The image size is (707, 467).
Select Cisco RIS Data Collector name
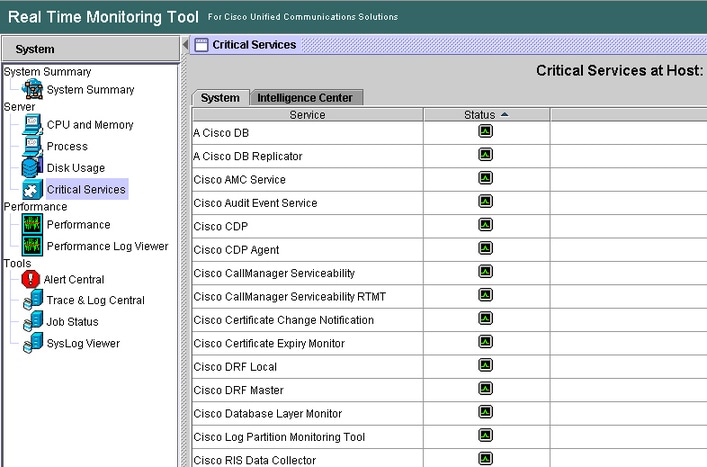tap(255, 461)
